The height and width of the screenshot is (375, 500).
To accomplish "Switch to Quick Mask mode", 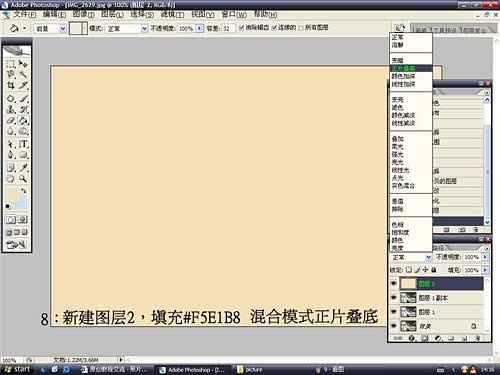I will point(23,219).
